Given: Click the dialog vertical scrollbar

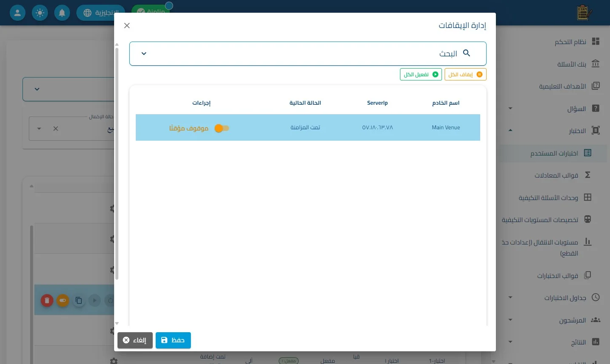Looking at the screenshot, I should 117,164.
